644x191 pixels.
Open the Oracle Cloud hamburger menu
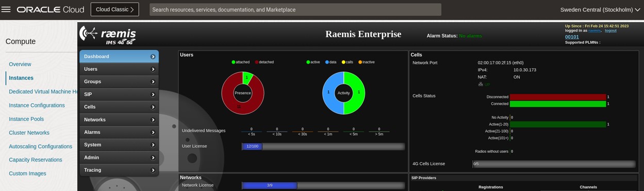(x=6, y=9)
